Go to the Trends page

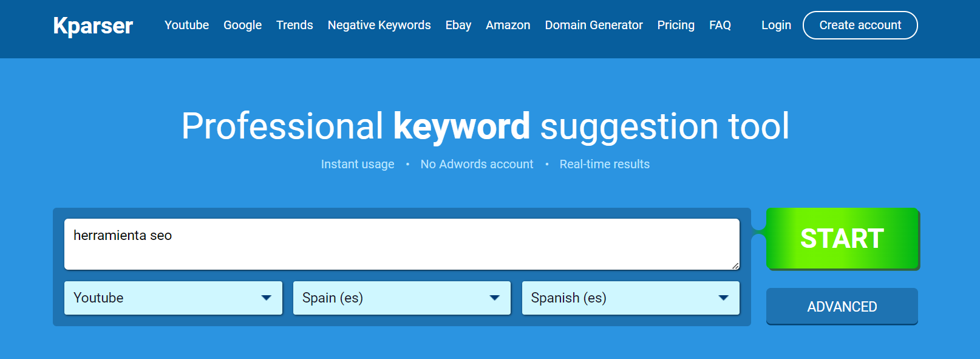tap(294, 25)
